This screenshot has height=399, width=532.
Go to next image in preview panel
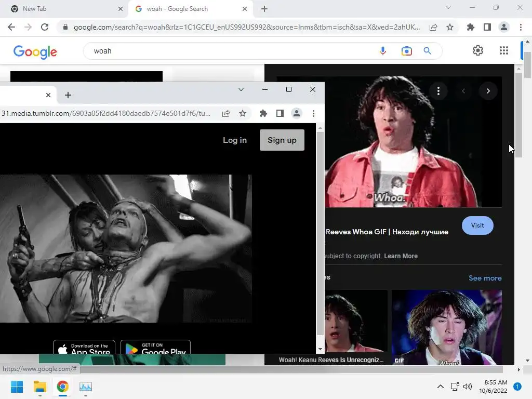(x=488, y=91)
